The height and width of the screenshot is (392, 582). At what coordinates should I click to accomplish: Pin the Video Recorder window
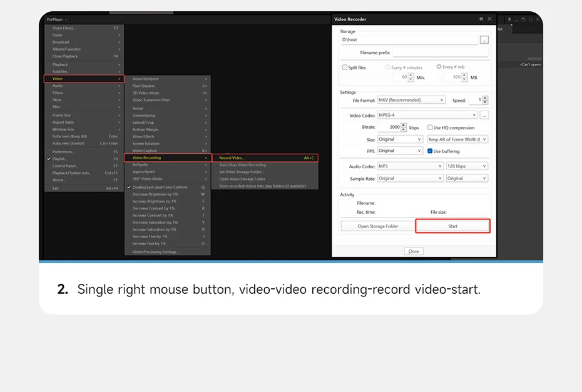(481, 19)
